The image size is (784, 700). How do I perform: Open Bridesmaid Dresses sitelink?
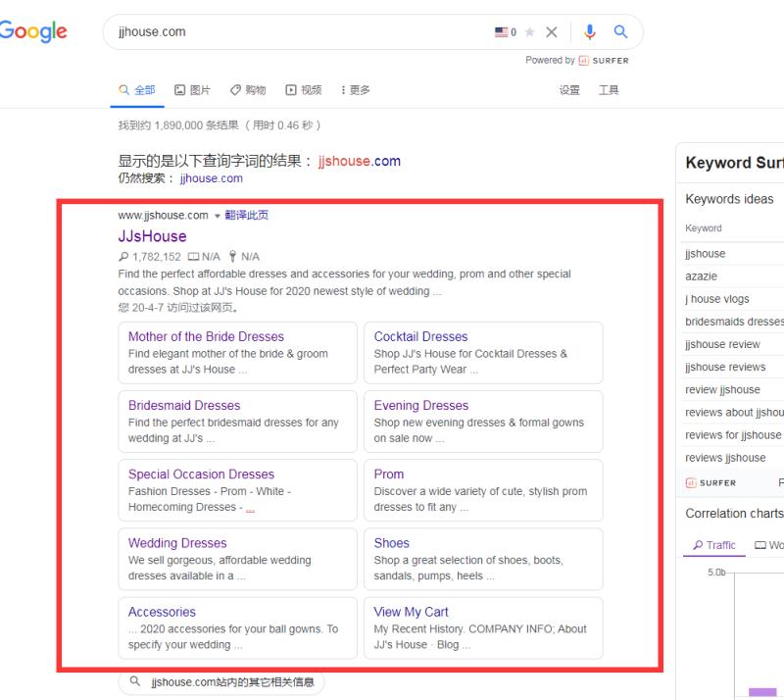184,405
